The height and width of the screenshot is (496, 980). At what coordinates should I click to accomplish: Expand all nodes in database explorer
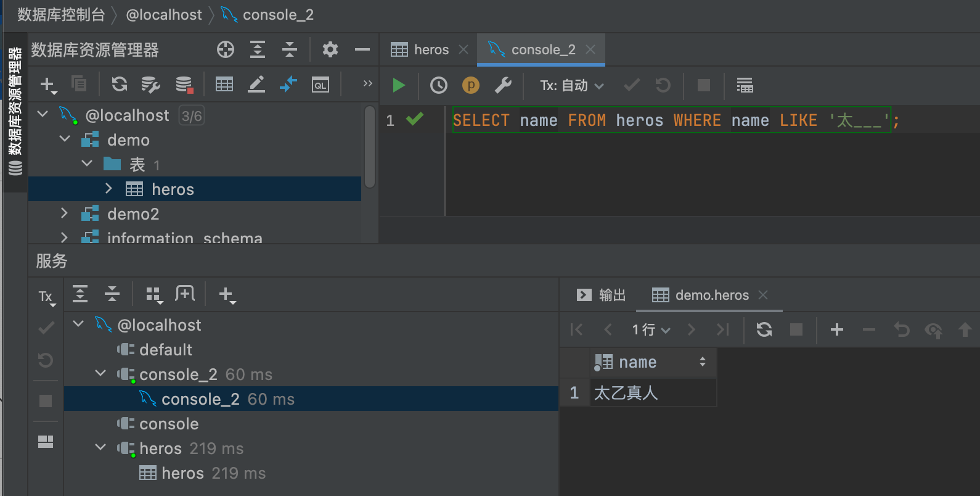coord(258,49)
